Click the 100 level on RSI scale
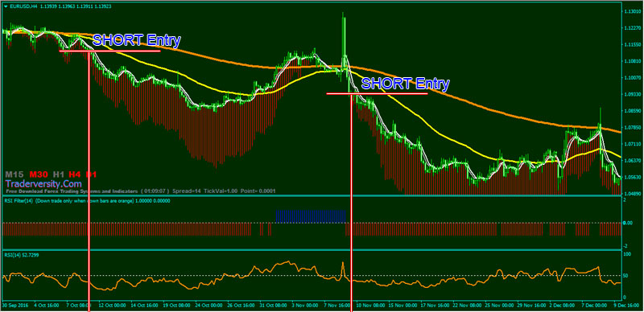The height and width of the screenshot is (312, 644). pyautogui.click(x=627, y=255)
